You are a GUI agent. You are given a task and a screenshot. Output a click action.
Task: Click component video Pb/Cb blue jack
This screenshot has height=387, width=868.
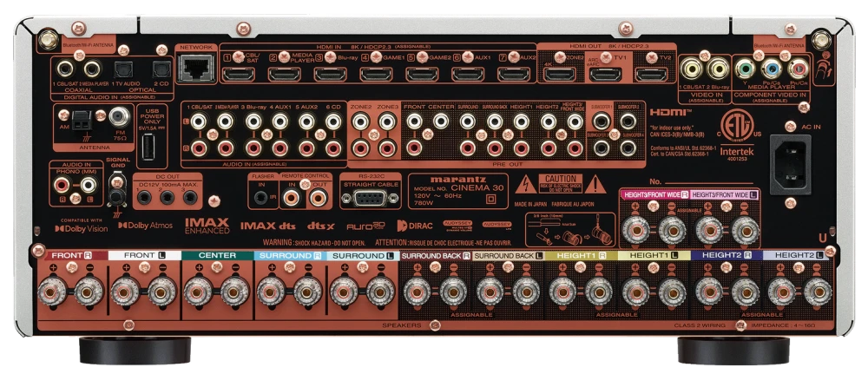click(x=771, y=69)
